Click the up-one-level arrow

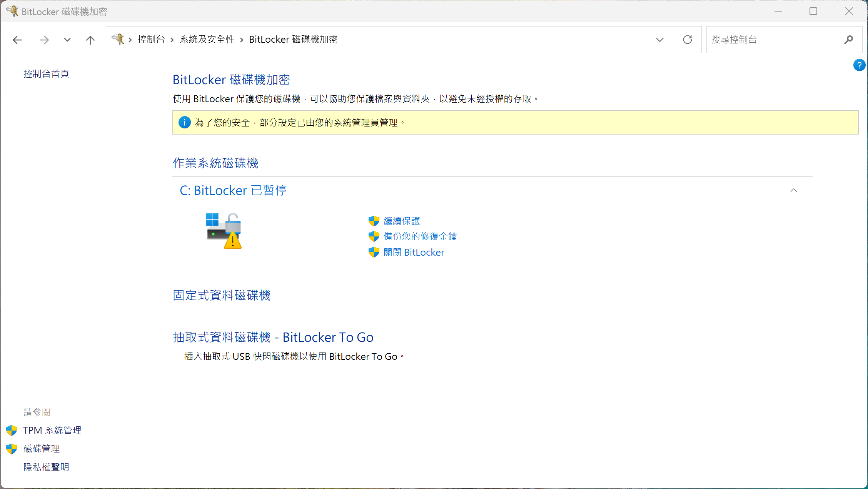click(x=90, y=40)
